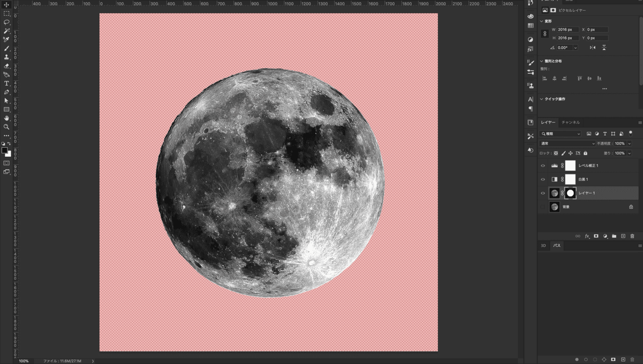Create a new group folder icon
Viewport: 643px width, 364px height.
click(614, 236)
